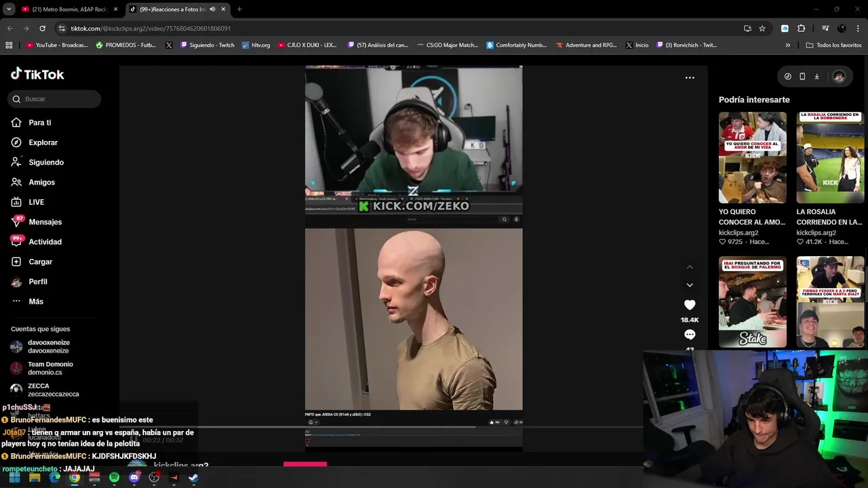This screenshot has width=868, height=488.
Task: Open the tab search dropdown
Action: (9, 9)
